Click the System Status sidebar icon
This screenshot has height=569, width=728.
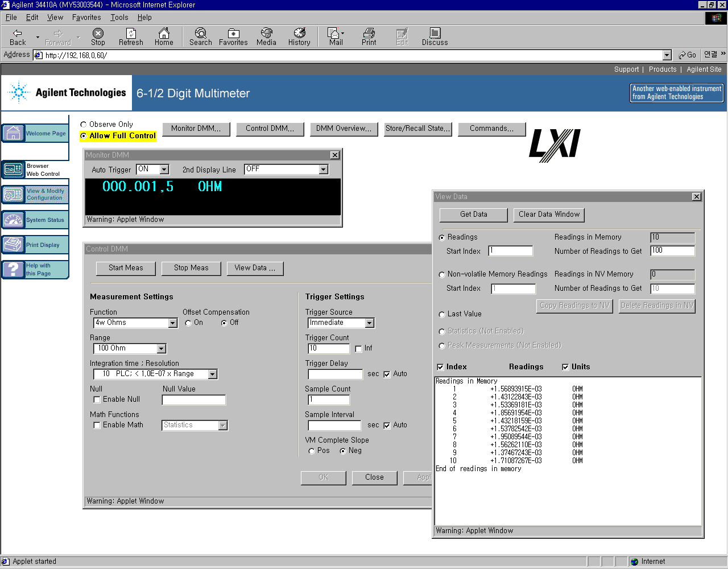coord(14,220)
